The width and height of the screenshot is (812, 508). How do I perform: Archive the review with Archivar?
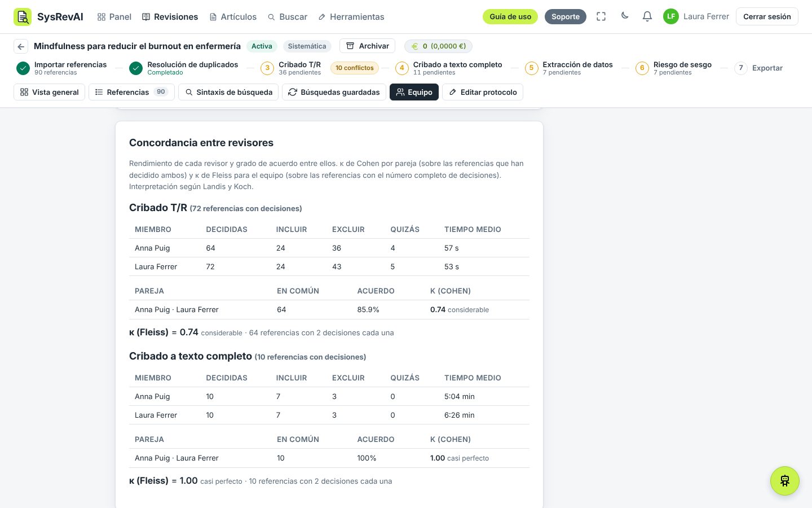click(x=368, y=46)
